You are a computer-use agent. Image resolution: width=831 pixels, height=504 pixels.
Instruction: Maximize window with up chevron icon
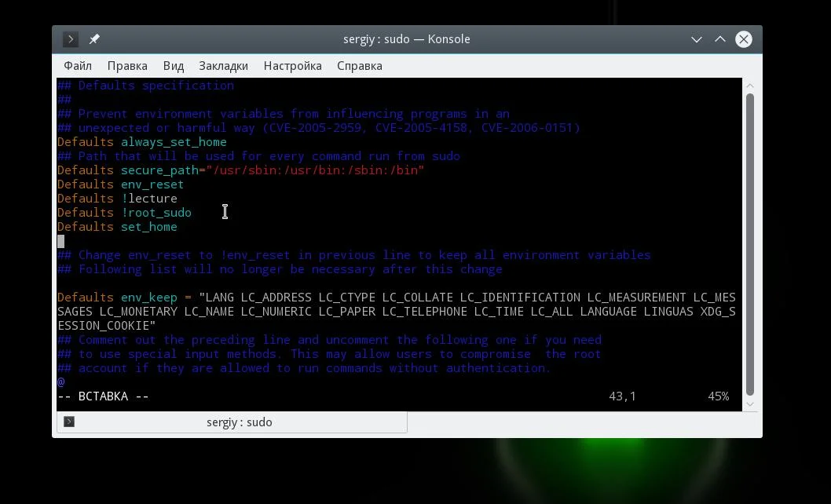tap(719, 39)
